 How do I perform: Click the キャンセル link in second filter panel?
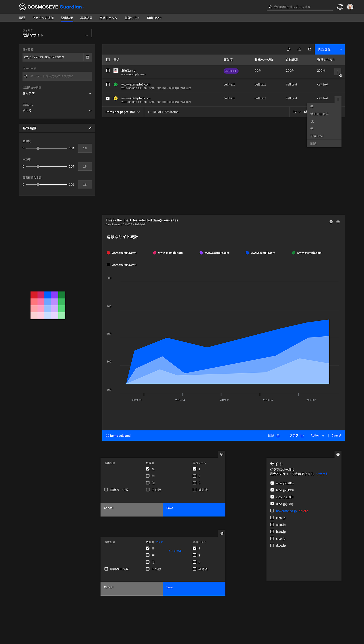click(x=175, y=551)
